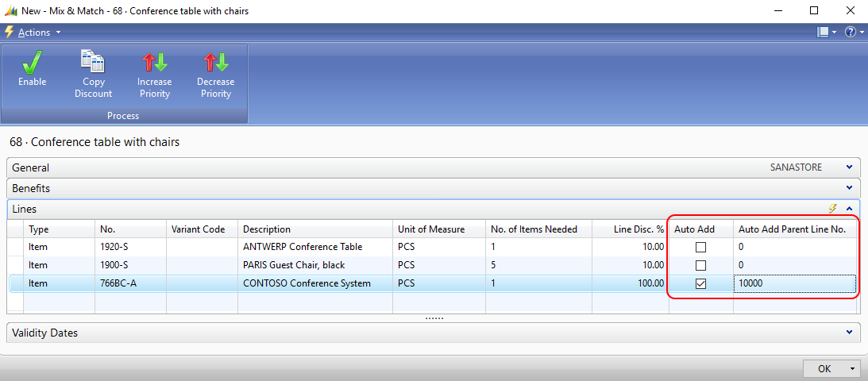
Task: Click the Auto Add column header
Action: pyautogui.click(x=700, y=229)
